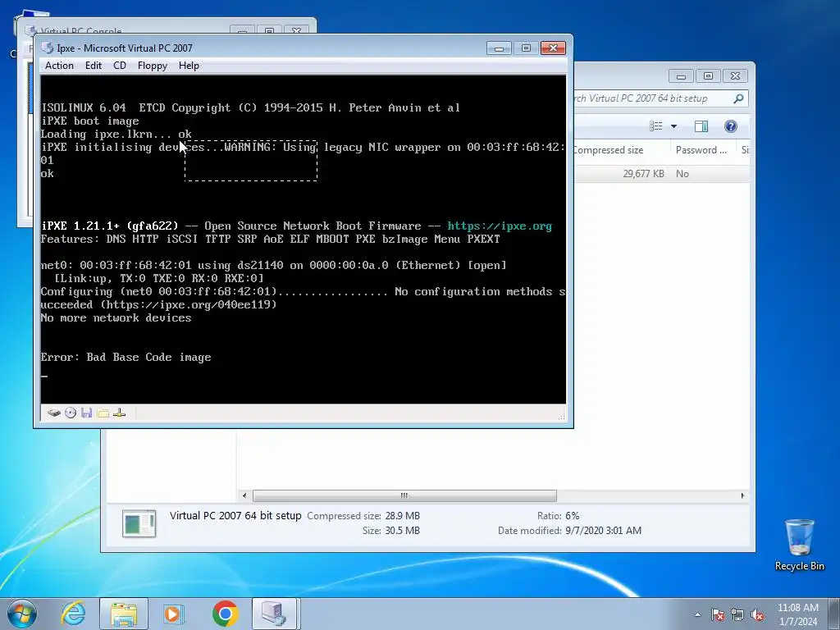Minimize the Explorer window

681,76
